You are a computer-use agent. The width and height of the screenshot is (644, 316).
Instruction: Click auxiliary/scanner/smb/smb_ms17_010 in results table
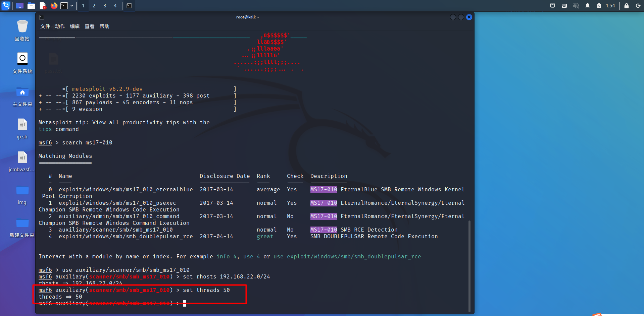[116, 230]
